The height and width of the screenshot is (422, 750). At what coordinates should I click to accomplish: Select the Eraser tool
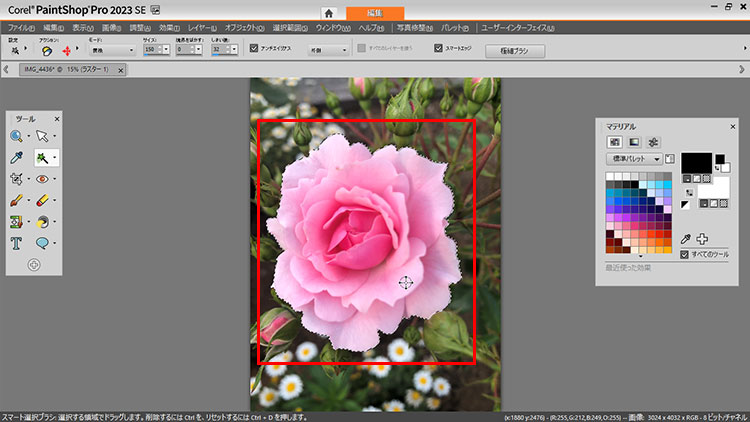pyautogui.click(x=43, y=200)
